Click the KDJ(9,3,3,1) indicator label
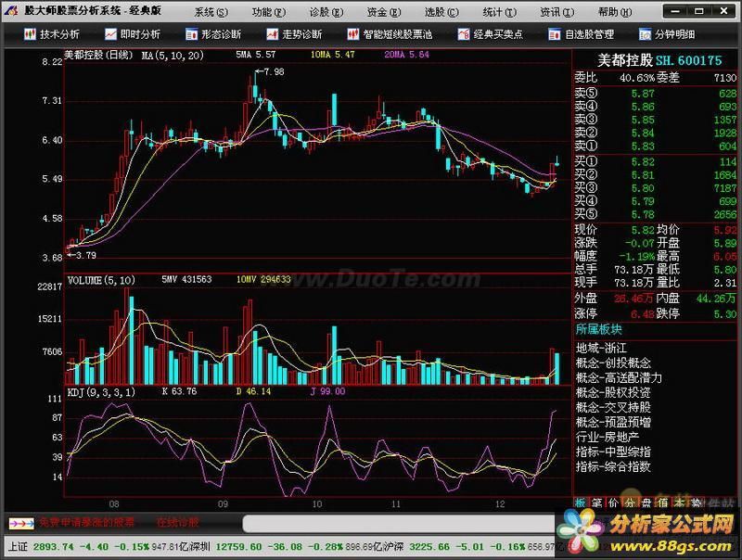This screenshot has width=742, height=560. tap(101, 392)
